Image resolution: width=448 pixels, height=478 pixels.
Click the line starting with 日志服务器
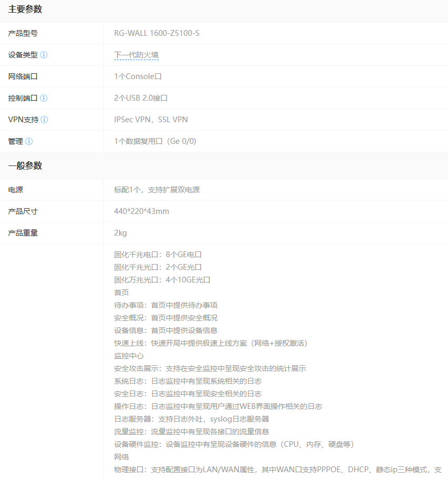(191, 419)
